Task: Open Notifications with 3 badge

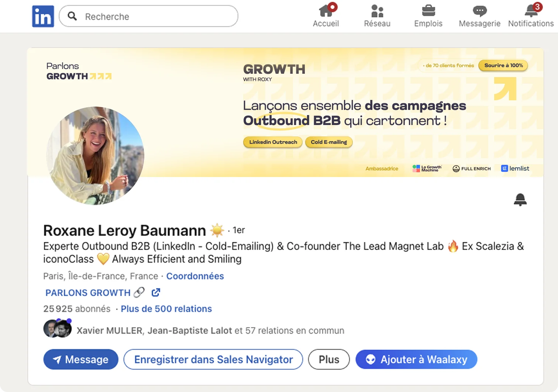Action: (531, 15)
